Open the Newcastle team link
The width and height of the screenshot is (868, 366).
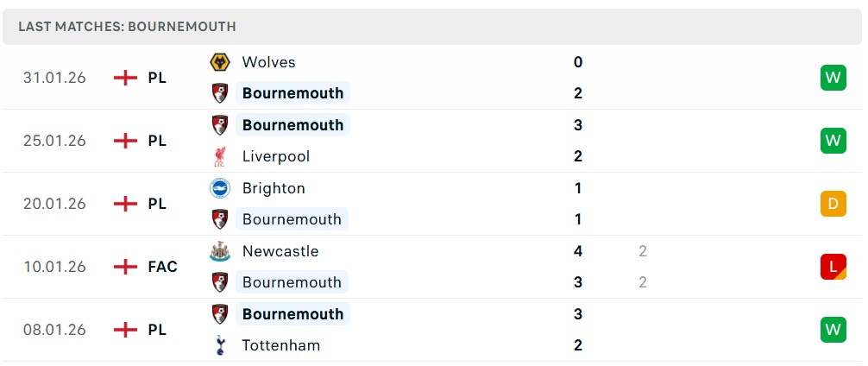280,251
